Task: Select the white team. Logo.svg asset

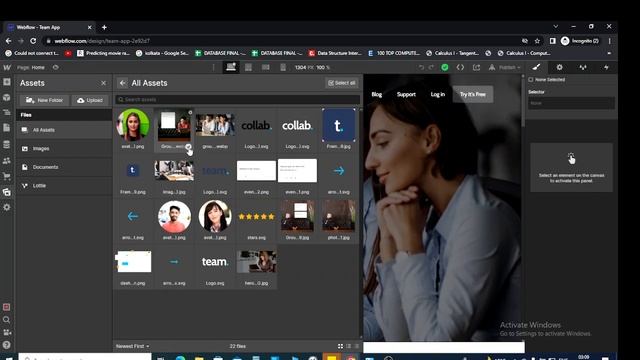Action: tap(215, 262)
